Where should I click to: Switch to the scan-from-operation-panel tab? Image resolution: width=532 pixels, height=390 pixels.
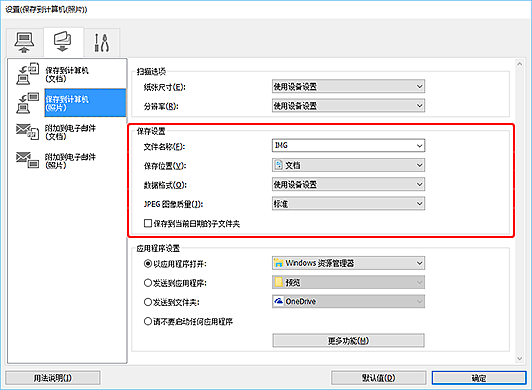click(63, 42)
